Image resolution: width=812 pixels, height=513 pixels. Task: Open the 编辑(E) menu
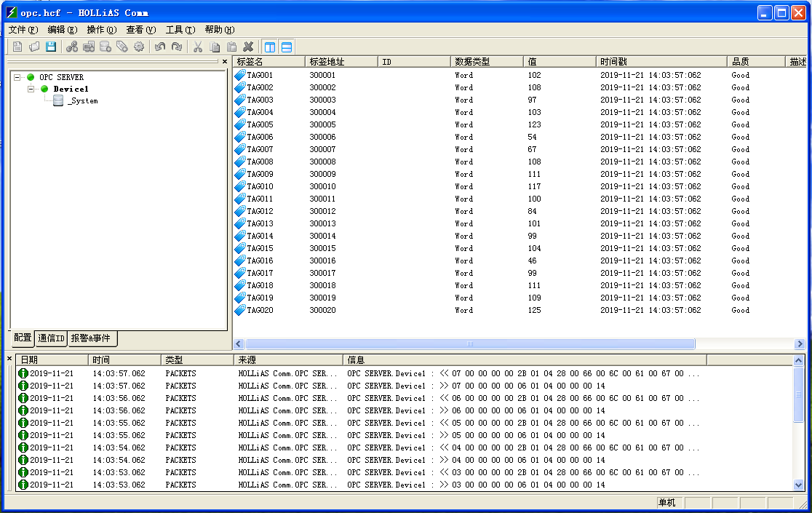pos(62,30)
